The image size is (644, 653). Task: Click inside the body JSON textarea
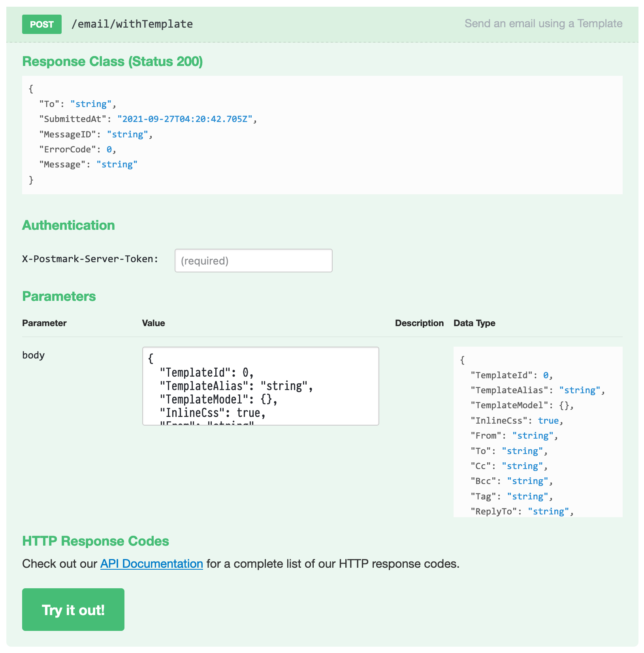click(261, 386)
